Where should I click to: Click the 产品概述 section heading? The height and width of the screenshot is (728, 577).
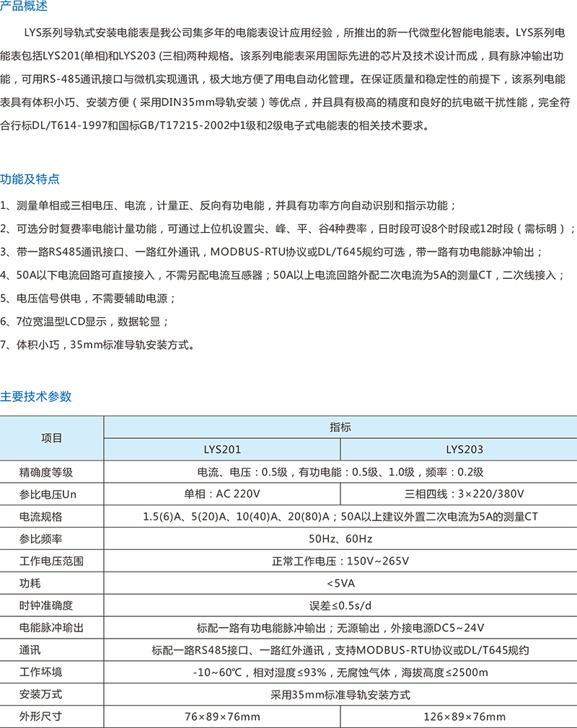click(x=24, y=7)
